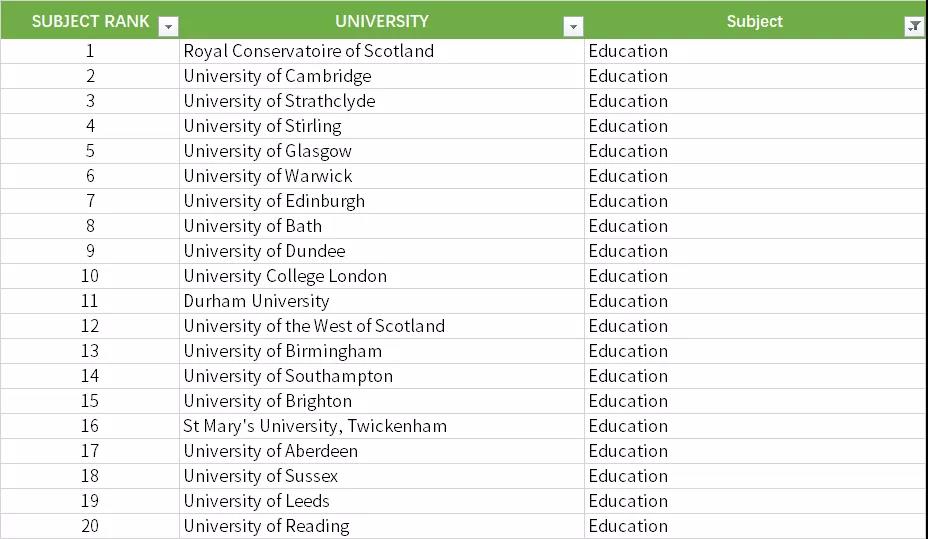This screenshot has height=539, width=928.
Task: Select the University of Warwick cell
Action: (x=268, y=176)
